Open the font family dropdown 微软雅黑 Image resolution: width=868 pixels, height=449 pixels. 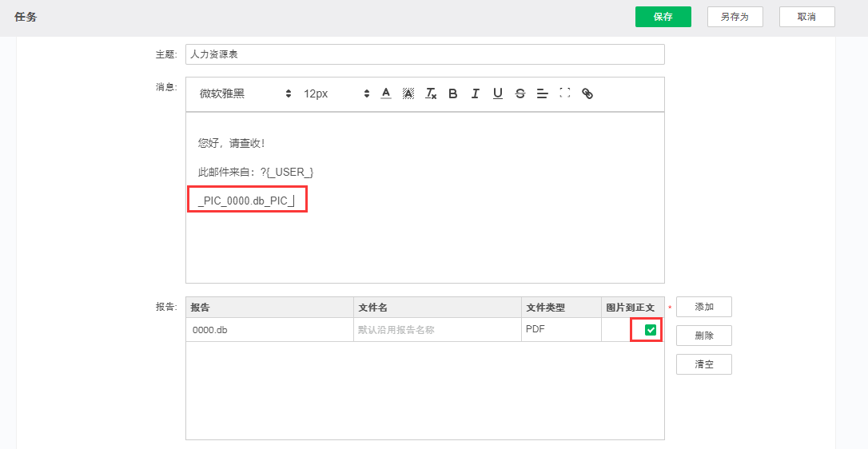tap(245, 93)
